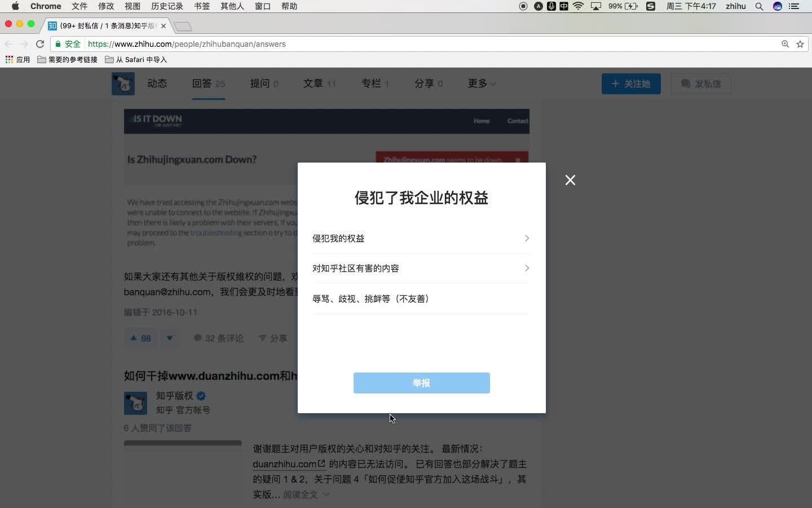
Task: Click the Sogou input S icon
Action: [651, 6]
